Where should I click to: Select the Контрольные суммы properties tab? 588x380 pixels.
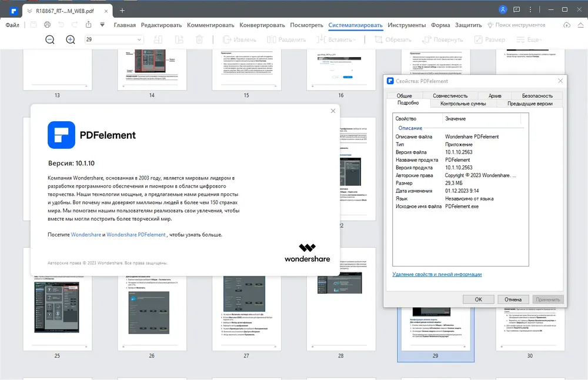(463, 104)
